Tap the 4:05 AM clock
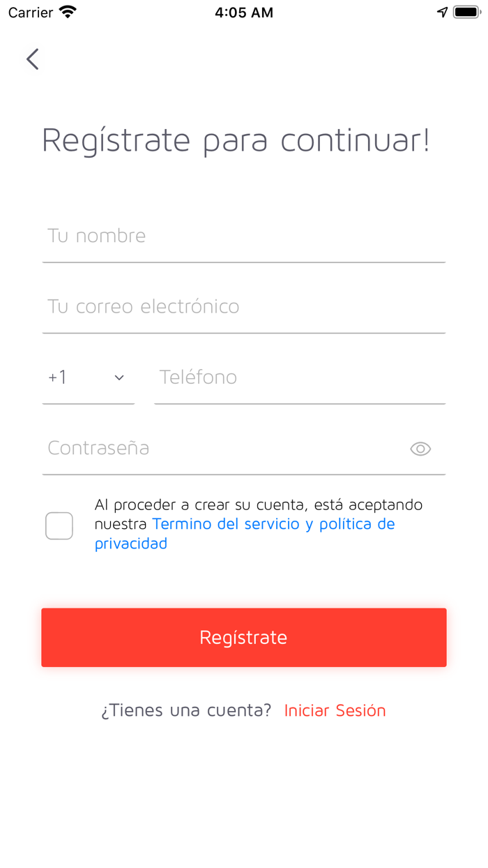 [244, 13]
